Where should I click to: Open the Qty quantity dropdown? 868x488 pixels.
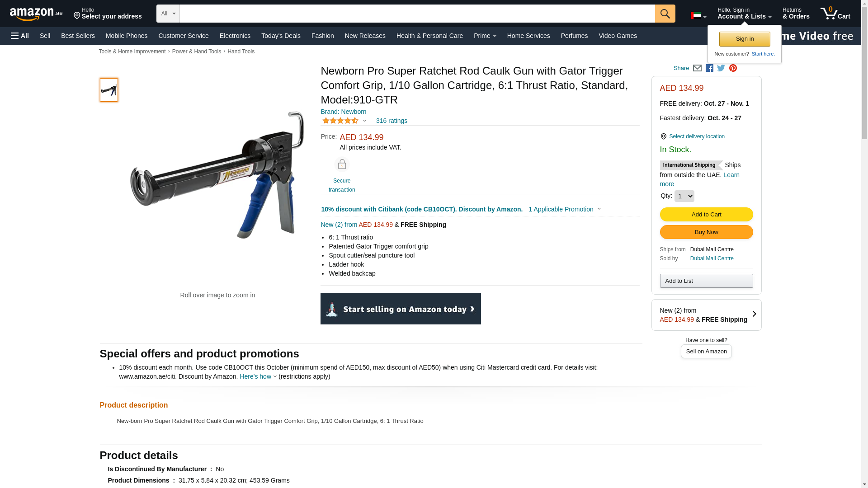684,196
